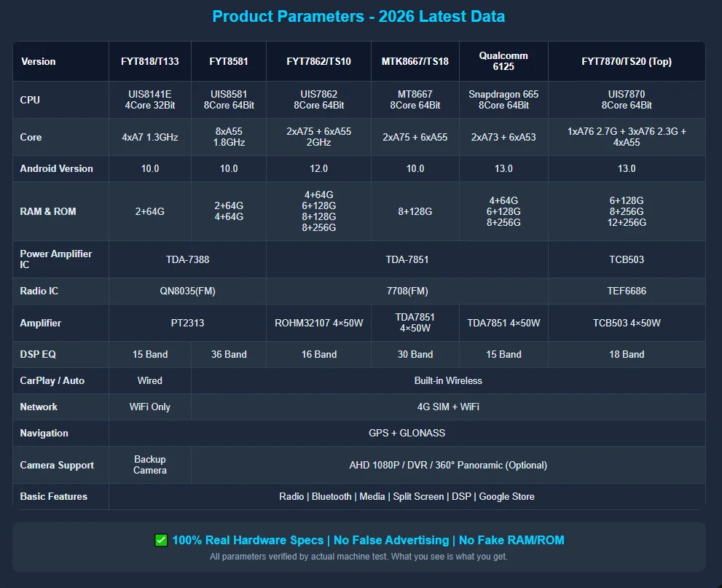Screen dimensions: 722x588
Task: Select the Qualcomm 6125 column header
Action: (x=503, y=61)
